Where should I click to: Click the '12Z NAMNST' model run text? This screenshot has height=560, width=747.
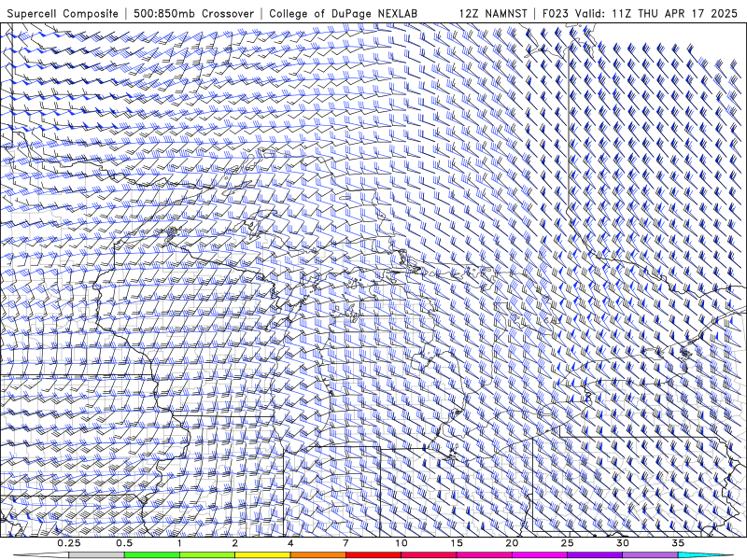point(493,13)
